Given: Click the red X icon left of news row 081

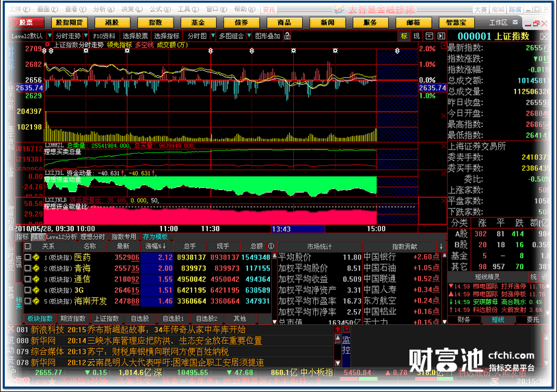Looking at the screenshot, I should pos(11,328).
